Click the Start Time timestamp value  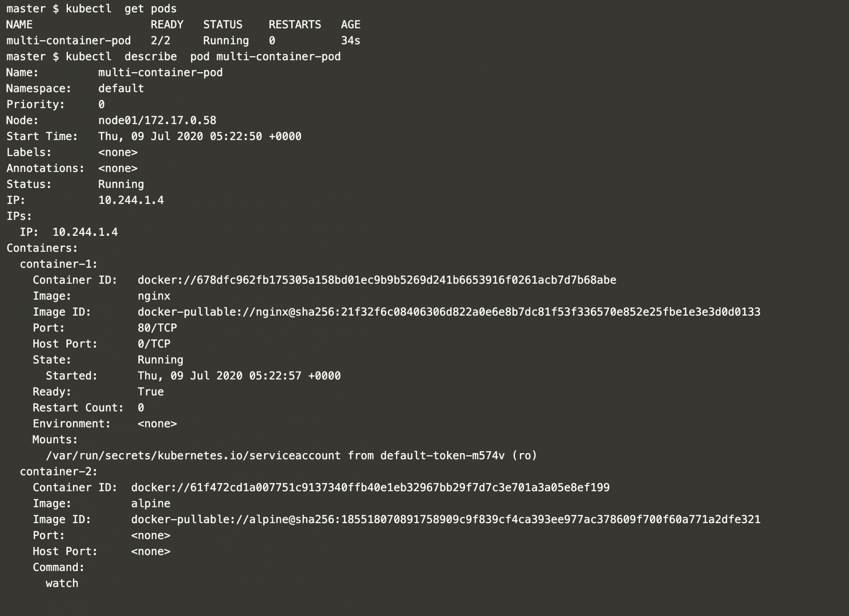pyautogui.click(x=200, y=137)
